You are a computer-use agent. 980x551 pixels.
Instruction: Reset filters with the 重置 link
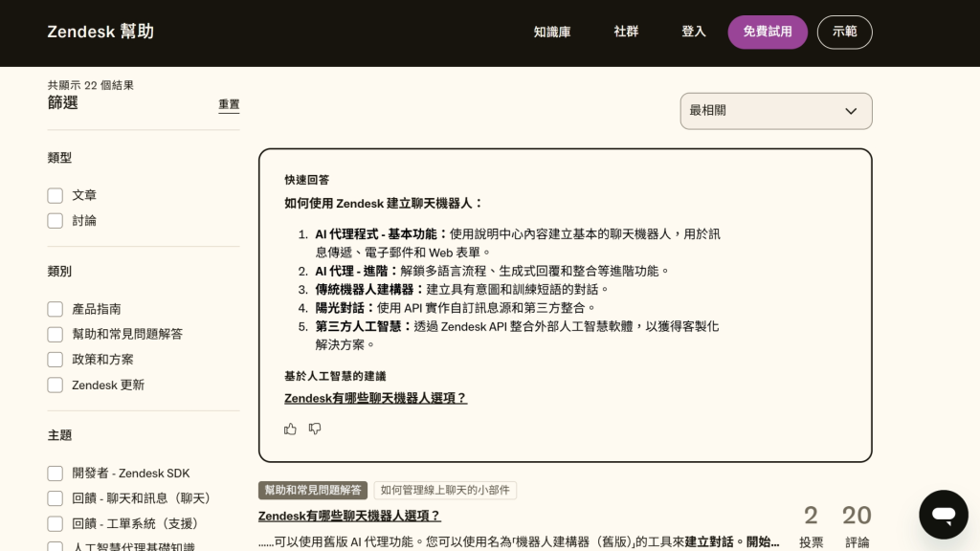[229, 104]
